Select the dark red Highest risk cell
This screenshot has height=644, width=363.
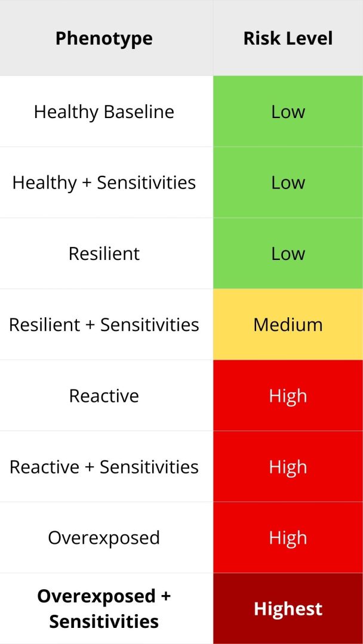[288, 609]
